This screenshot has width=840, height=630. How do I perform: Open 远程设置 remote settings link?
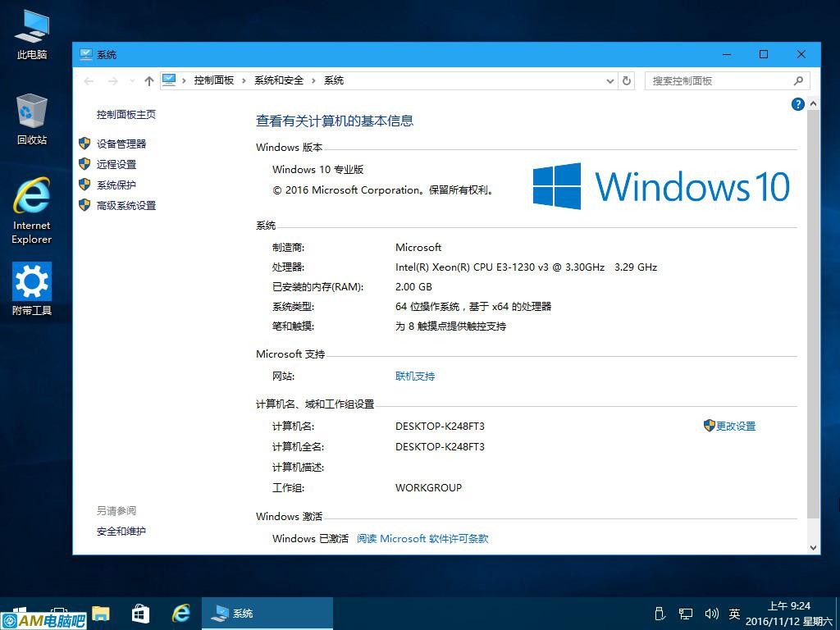pos(116,164)
